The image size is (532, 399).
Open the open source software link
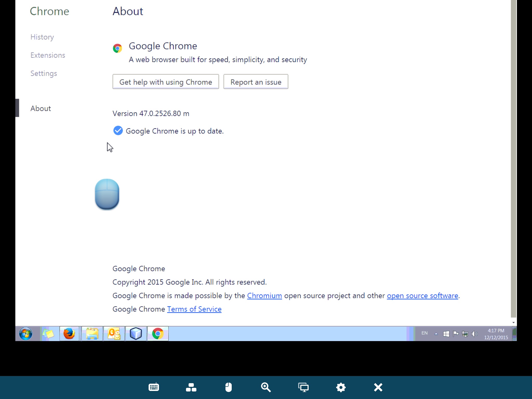(422, 296)
